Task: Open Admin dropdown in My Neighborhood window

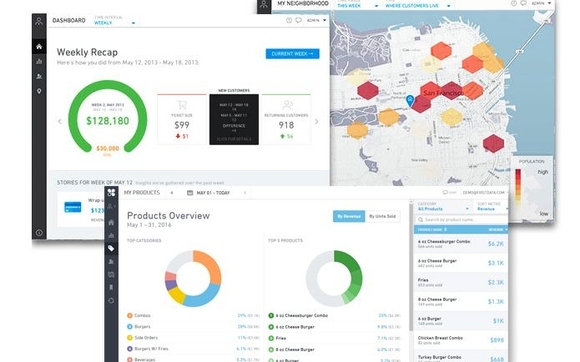Action: point(542,3)
